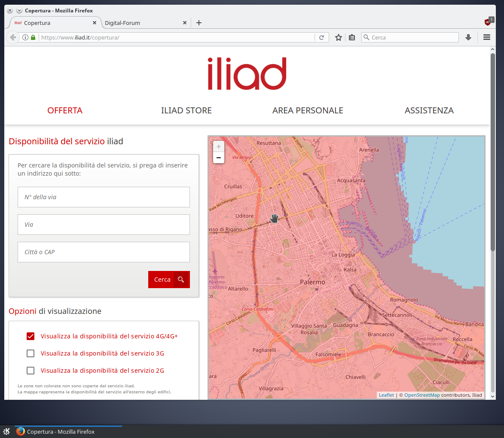Viewport: 504px width, 438px height.
Task: Open a new browser tab
Action: click(x=199, y=23)
